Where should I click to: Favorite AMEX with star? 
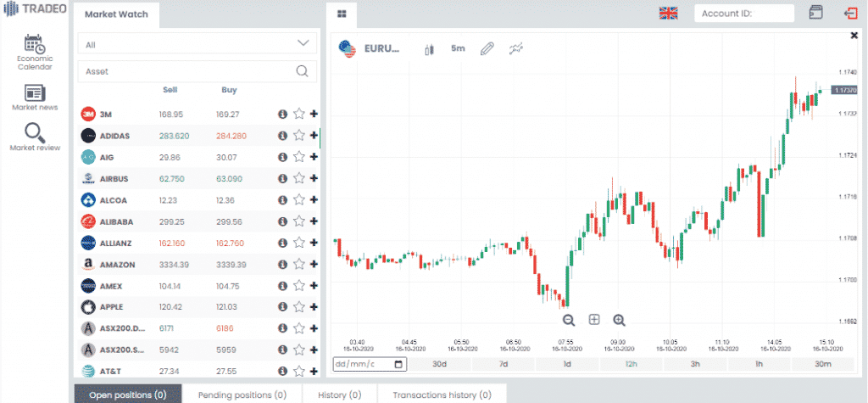click(299, 286)
